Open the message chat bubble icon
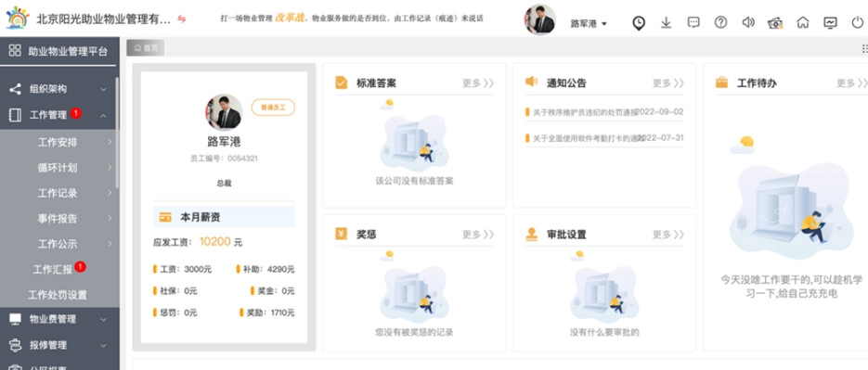This screenshot has width=868, height=370. 693,22
